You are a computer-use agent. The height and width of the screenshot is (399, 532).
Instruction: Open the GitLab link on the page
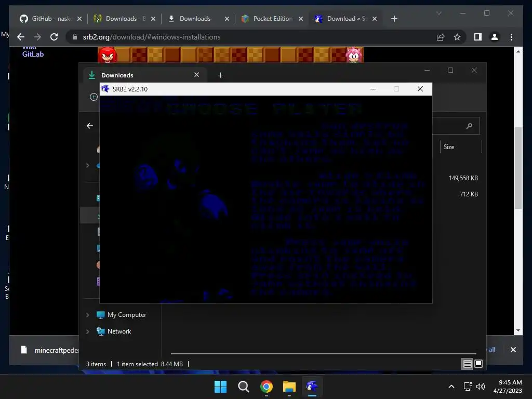tap(33, 54)
